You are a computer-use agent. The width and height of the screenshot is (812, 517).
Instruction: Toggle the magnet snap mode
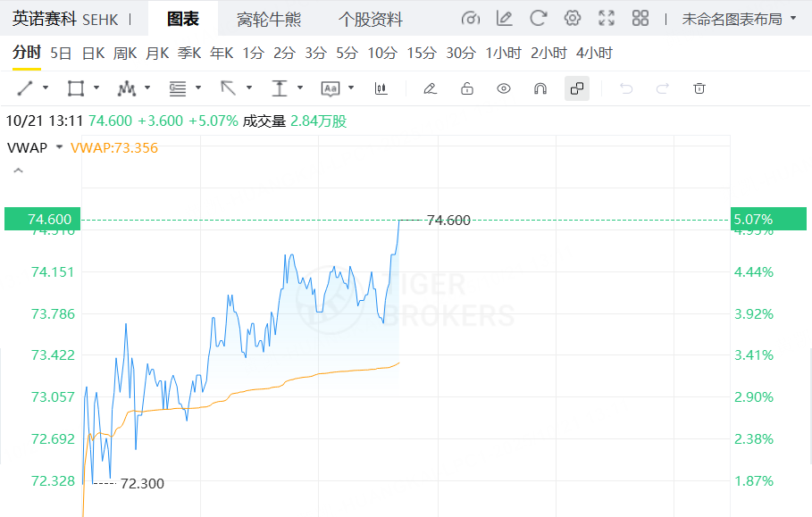pyautogui.click(x=540, y=88)
